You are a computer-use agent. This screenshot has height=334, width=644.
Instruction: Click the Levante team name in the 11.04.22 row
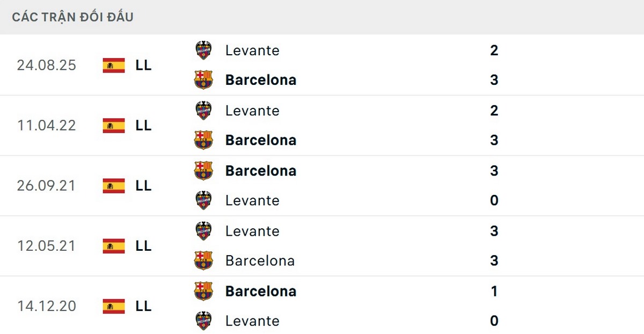coord(252,111)
